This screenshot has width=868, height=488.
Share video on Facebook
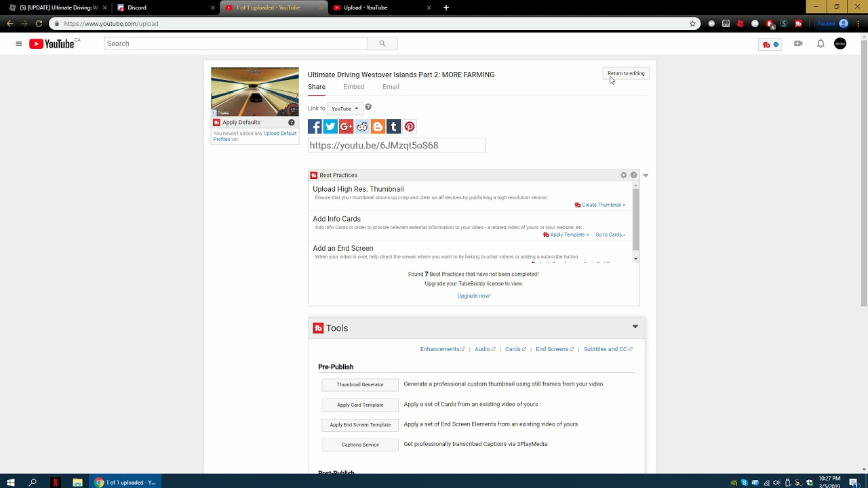[x=315, y=127]
